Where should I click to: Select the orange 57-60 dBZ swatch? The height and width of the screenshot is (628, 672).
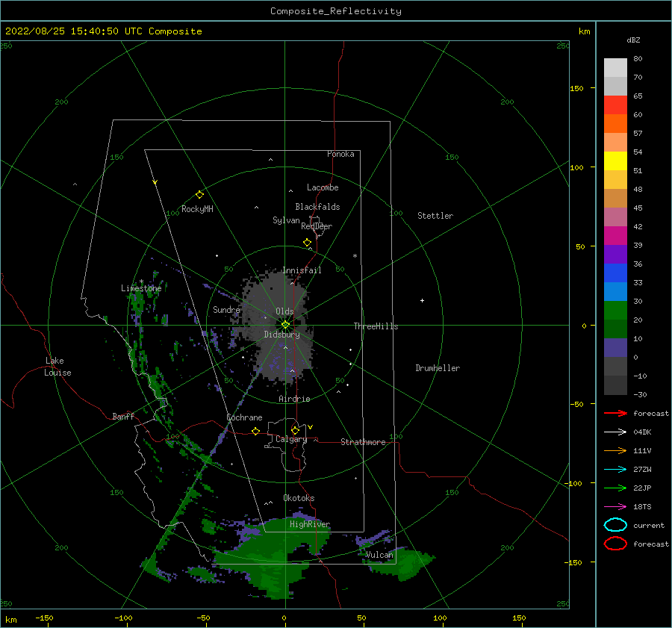click(615, 123)
